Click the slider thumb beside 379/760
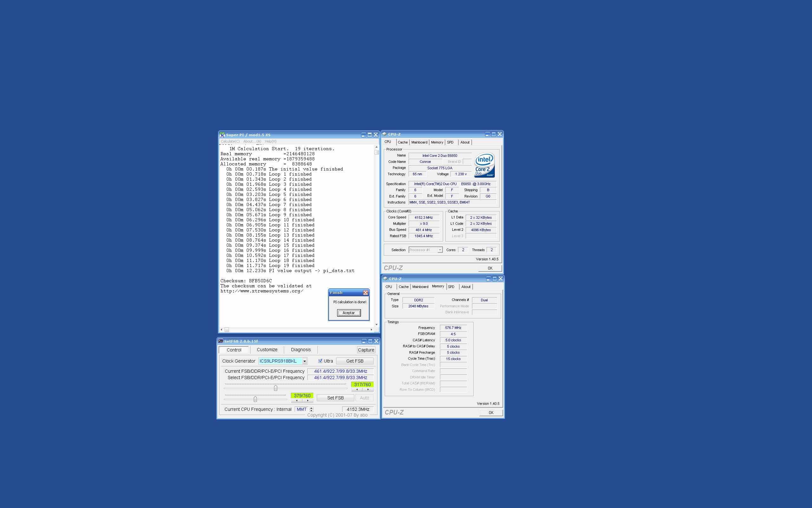812x508 pixels. (x=255, y=399)
